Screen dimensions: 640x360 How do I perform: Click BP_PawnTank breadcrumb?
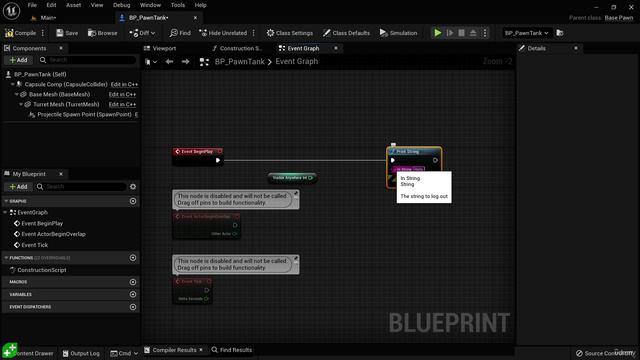[240, 62]
